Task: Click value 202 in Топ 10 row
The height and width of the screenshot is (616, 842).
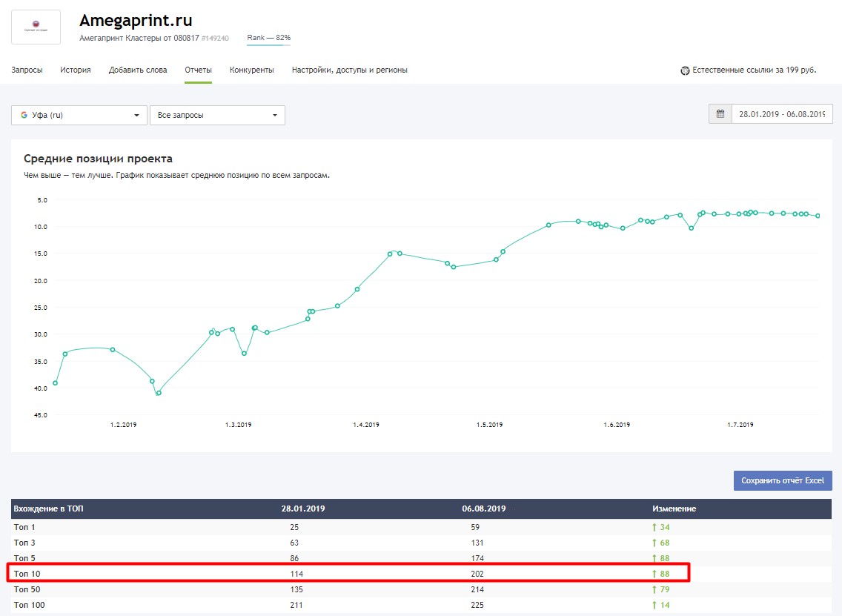Action: (477, 574)
